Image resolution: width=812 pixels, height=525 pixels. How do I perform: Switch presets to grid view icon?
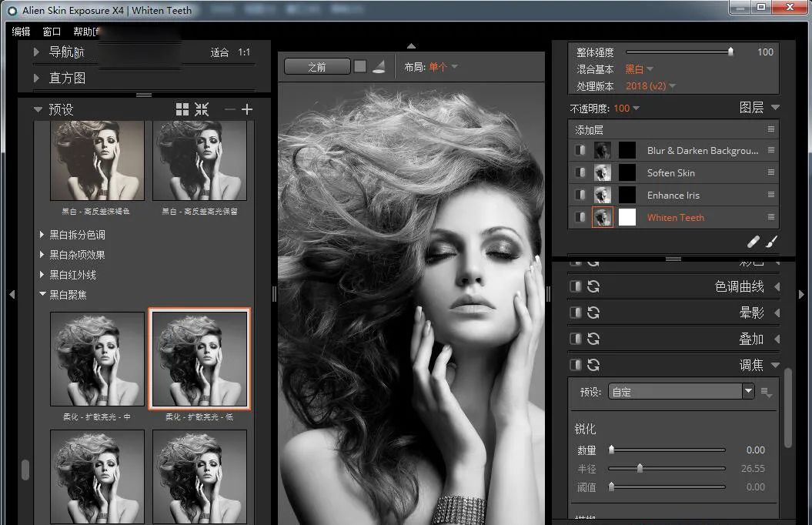(182, 109)
